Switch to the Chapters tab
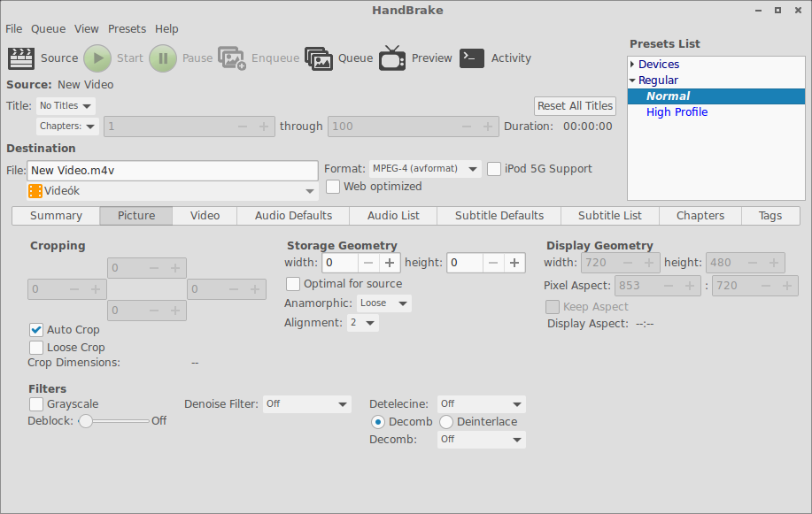 click(x=700, y=216)
